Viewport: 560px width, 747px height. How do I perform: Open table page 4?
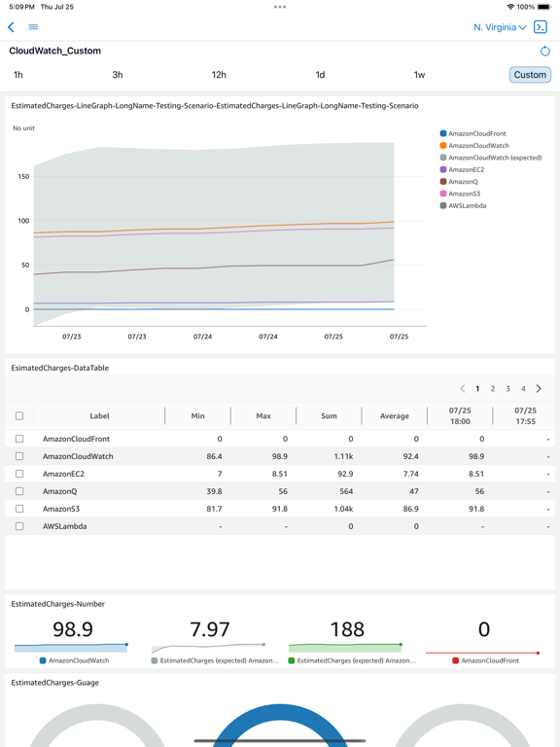[523, 389]
